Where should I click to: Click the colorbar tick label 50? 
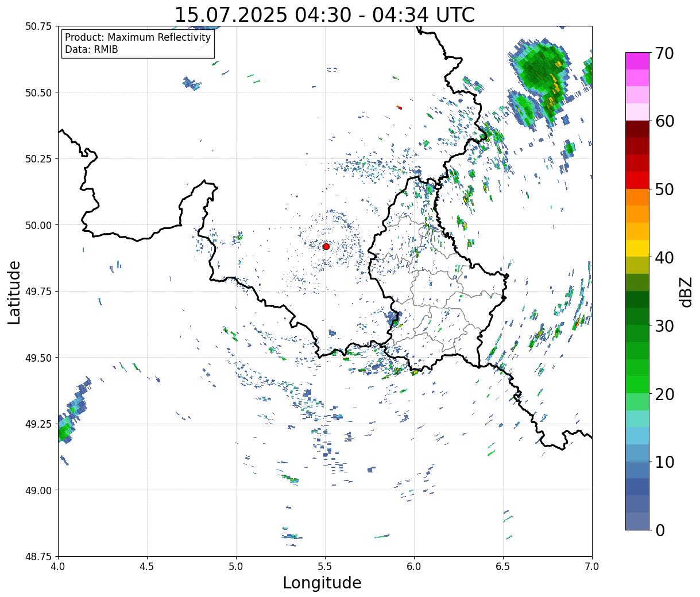tap(664, 189)
